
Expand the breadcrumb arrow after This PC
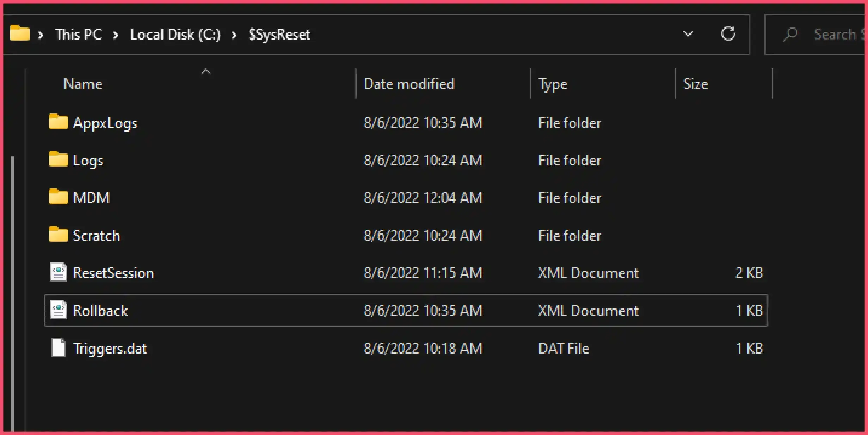[x=116, y=35]
